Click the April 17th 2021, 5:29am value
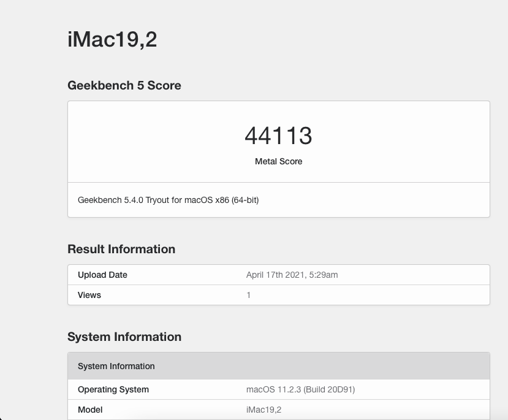Screen dimensions: 508x420 [292, 275]
